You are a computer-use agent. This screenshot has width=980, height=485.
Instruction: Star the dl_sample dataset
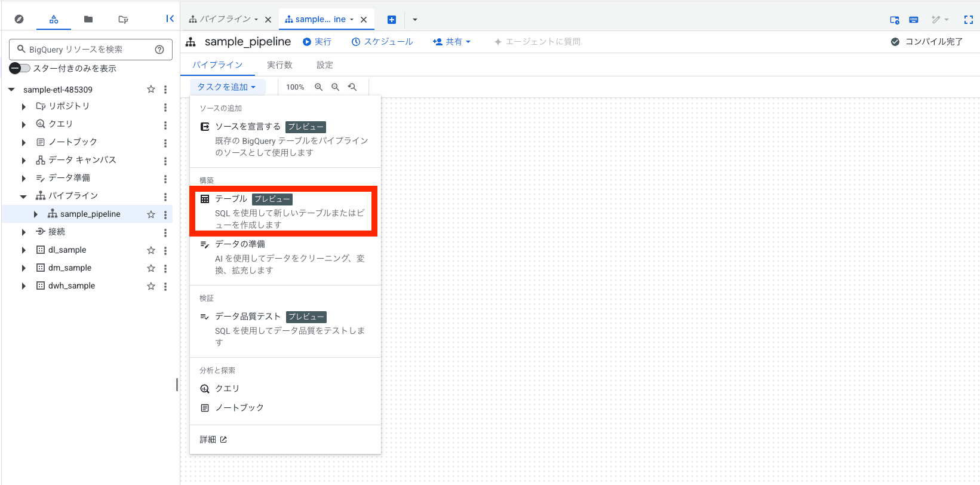pos(151,250)
